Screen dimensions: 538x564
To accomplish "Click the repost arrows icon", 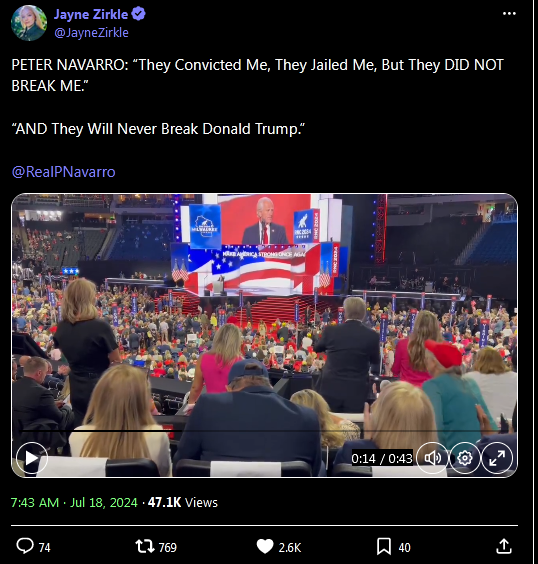I will [144, 546].
